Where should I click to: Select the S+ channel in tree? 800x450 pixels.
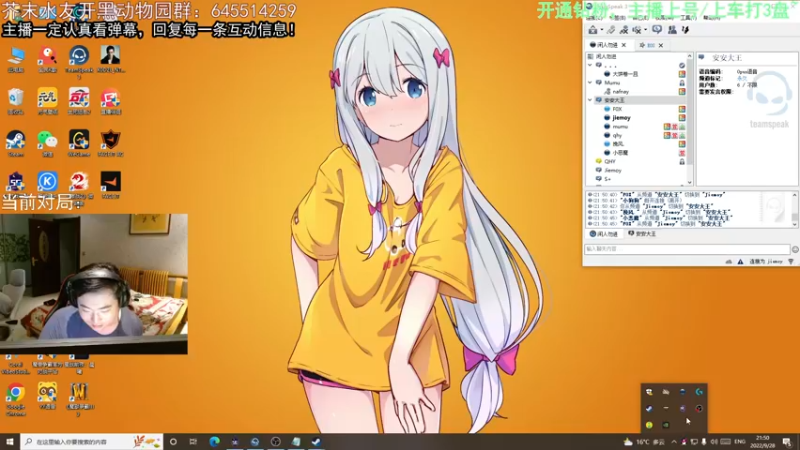click(x=607, y=179)
